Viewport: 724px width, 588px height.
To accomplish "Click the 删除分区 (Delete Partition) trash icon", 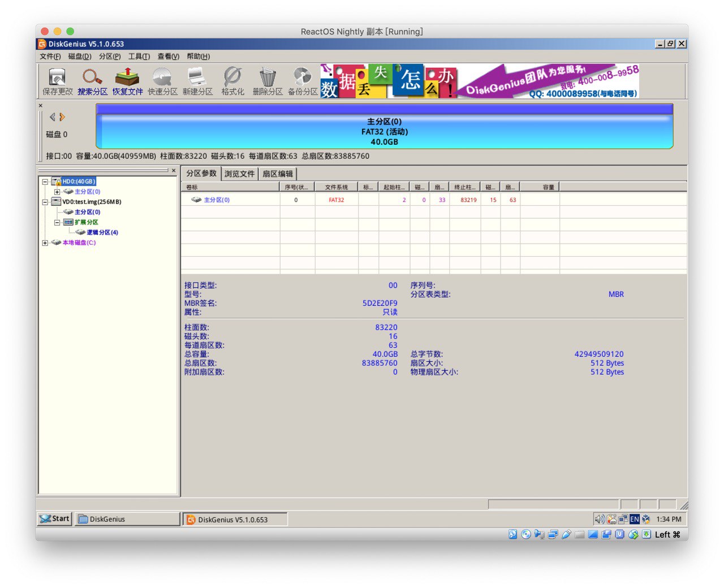I will pyautogui.click(x=268, y=81).
